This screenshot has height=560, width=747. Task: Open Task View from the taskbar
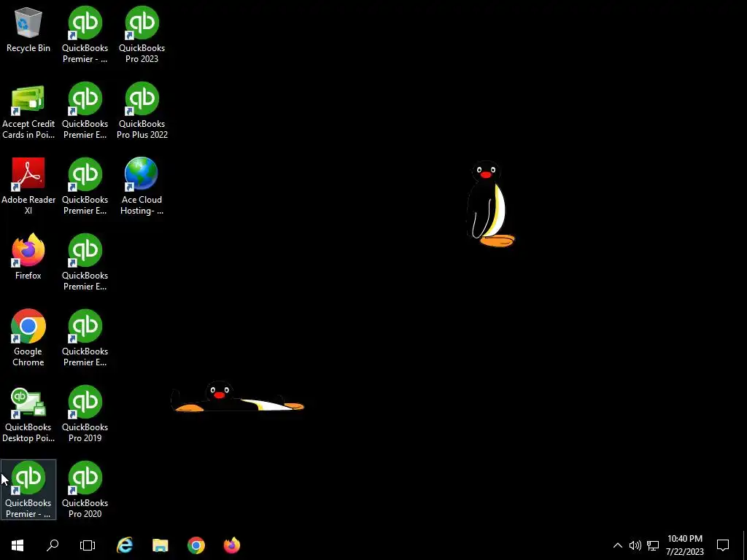tap(88, 545)
